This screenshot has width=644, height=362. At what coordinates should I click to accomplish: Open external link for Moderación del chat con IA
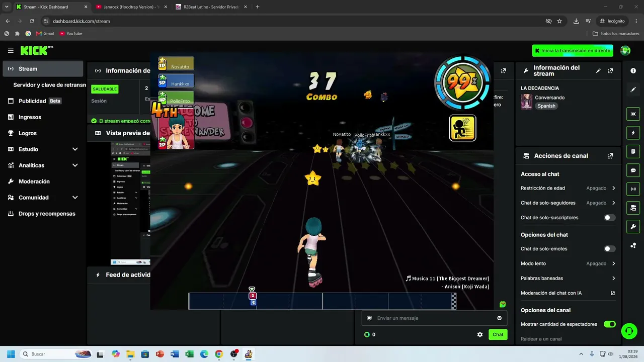(613, 293)
